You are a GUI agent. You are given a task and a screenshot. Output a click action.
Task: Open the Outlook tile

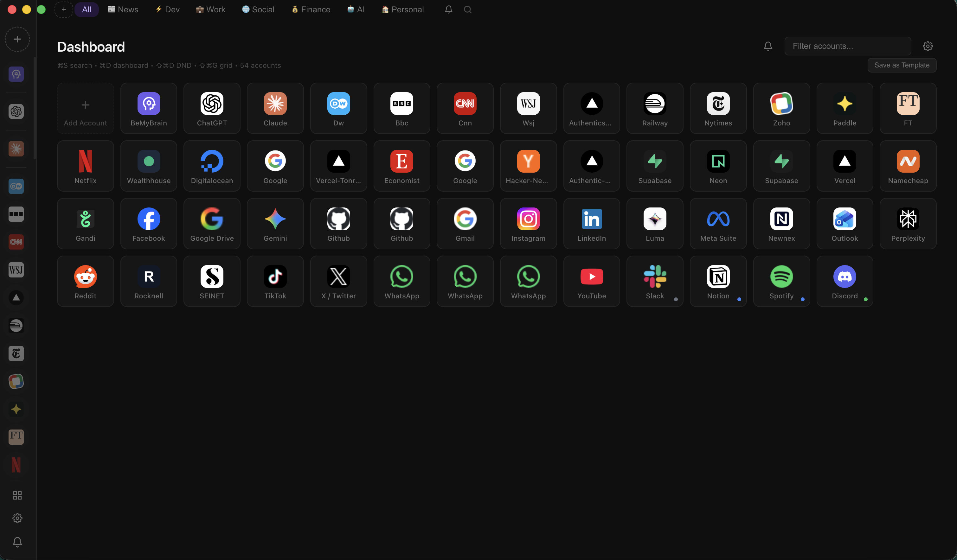click(x=845, y=224)
